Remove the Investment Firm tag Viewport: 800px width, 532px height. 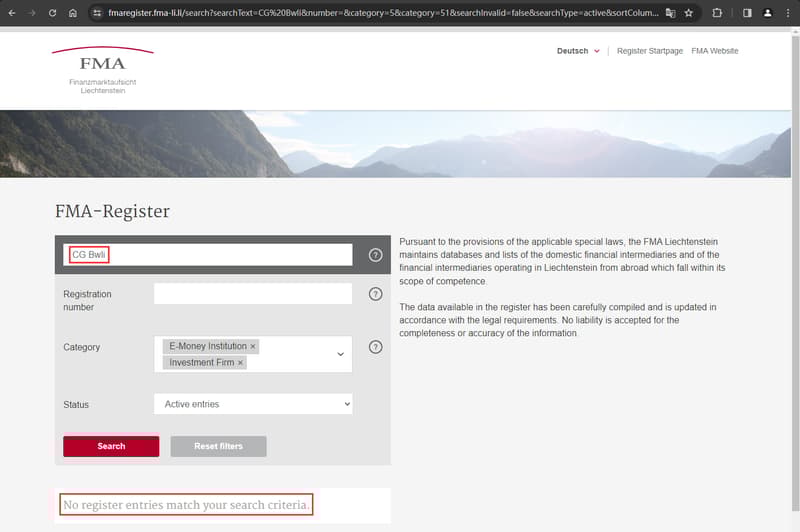[240, 363]
